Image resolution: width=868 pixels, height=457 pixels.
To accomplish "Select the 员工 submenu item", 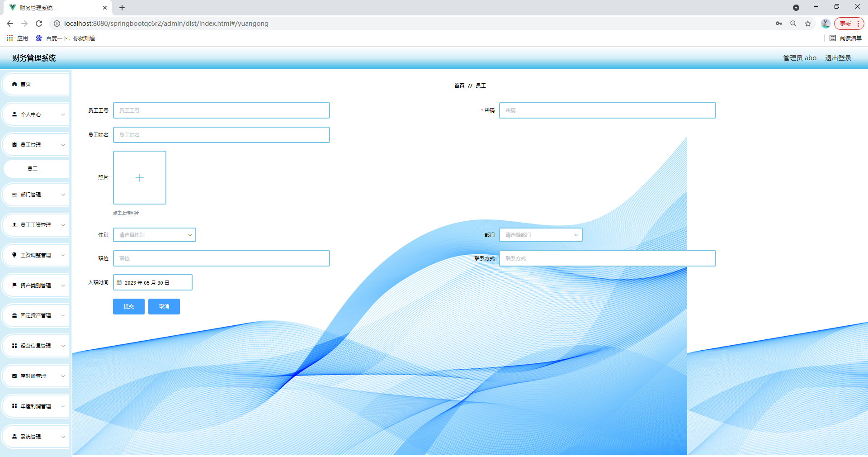I will pos(33,169).
